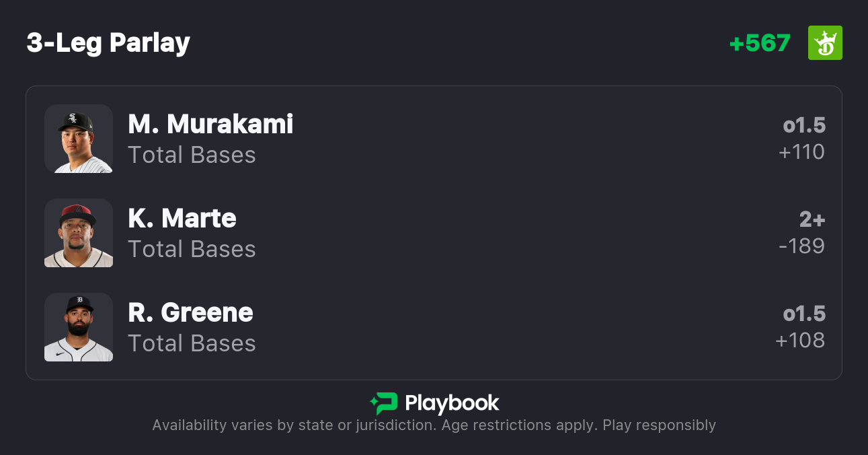Select the 3-Leg Parlay title
The width and height of the screenshot is (868, 455).
(x=108, y=43)
